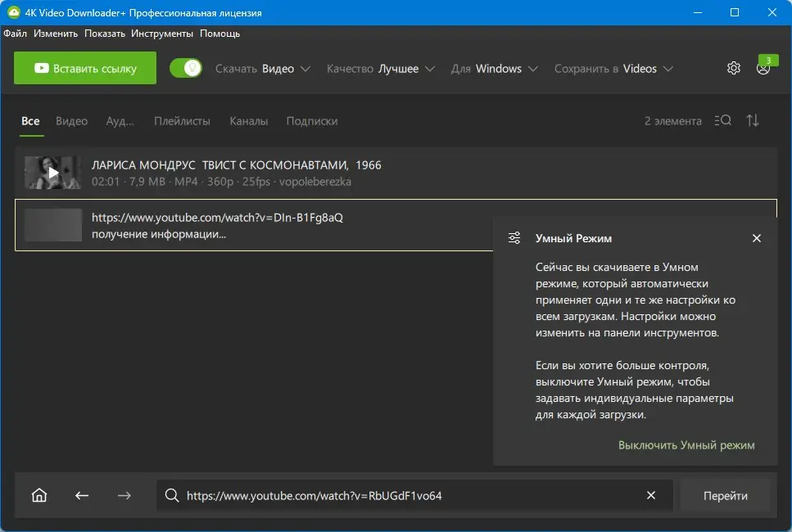Click the sort order arrows icon
The image size is (792, 532).
click(753, 120)
